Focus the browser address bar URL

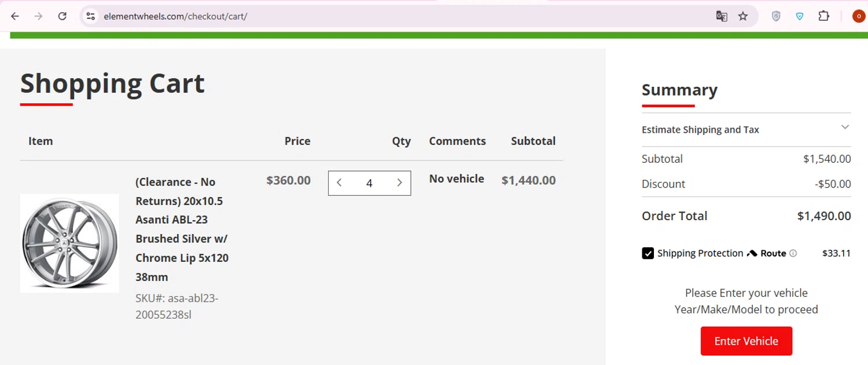tap(175, 16)
